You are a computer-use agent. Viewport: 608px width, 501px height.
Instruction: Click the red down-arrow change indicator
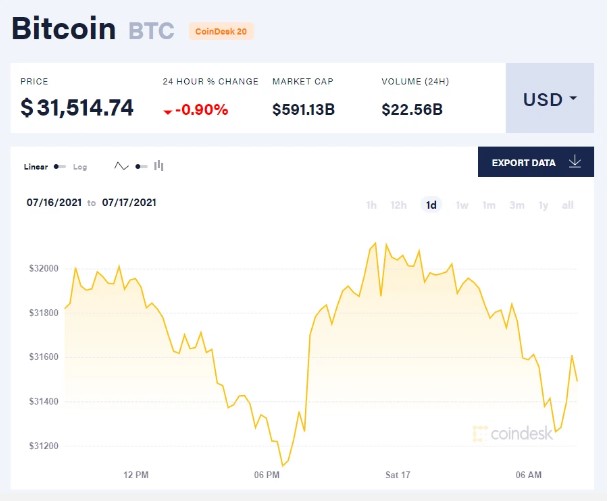(x=168, y=112)
